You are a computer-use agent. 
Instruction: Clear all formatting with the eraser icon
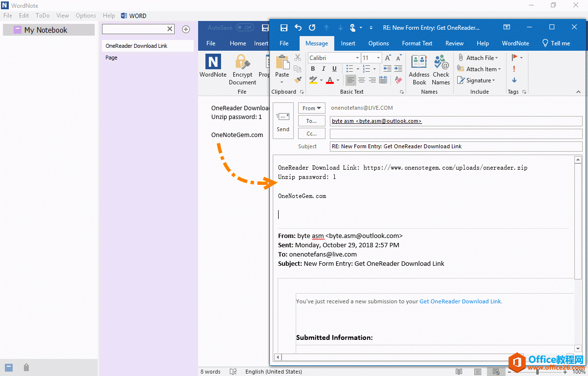[398, 80]
